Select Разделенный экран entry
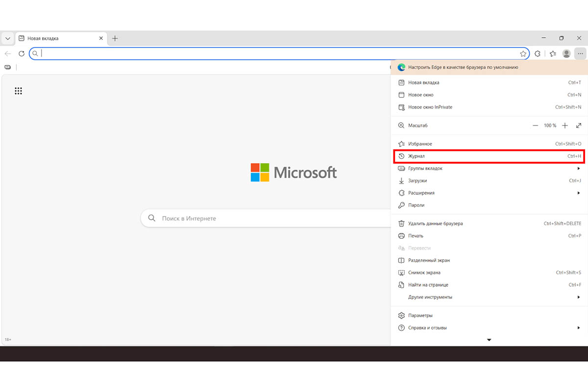 [x=489, y=261]
